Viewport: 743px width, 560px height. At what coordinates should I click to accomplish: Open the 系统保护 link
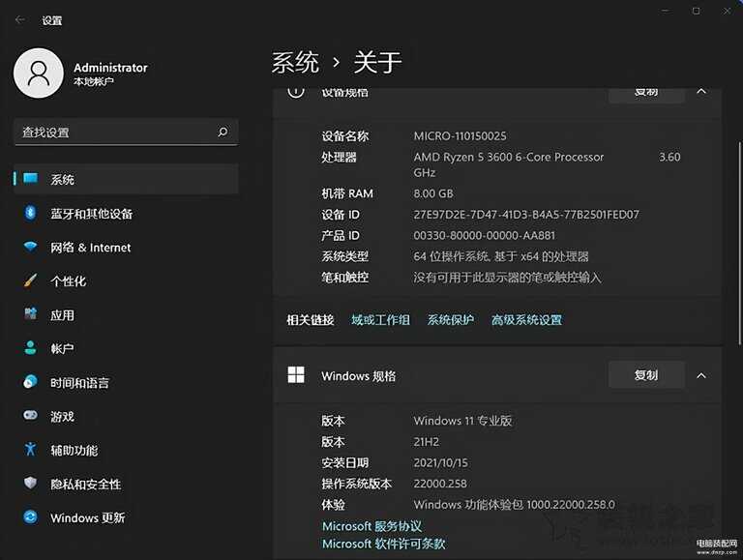tap(451, 320)
